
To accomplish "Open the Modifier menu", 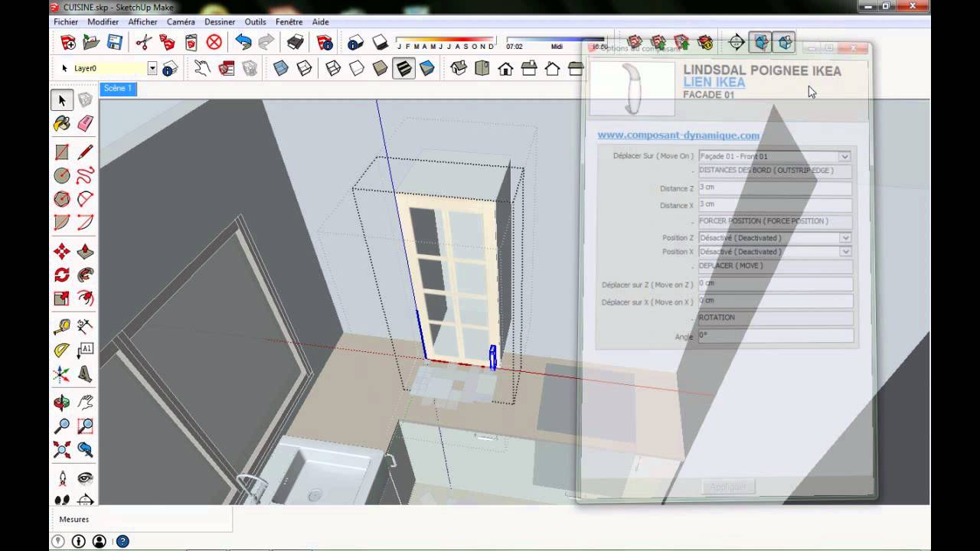I will 103,22.
